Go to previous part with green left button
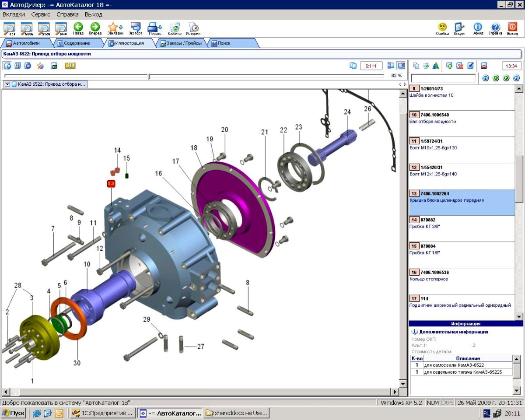 pyautogui.click(x=496, y=78)
